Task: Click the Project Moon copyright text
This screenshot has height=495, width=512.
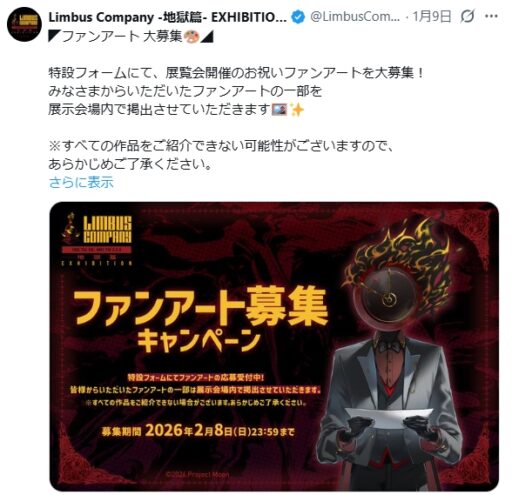Action: pyautogui.click(x=197, y=474)
